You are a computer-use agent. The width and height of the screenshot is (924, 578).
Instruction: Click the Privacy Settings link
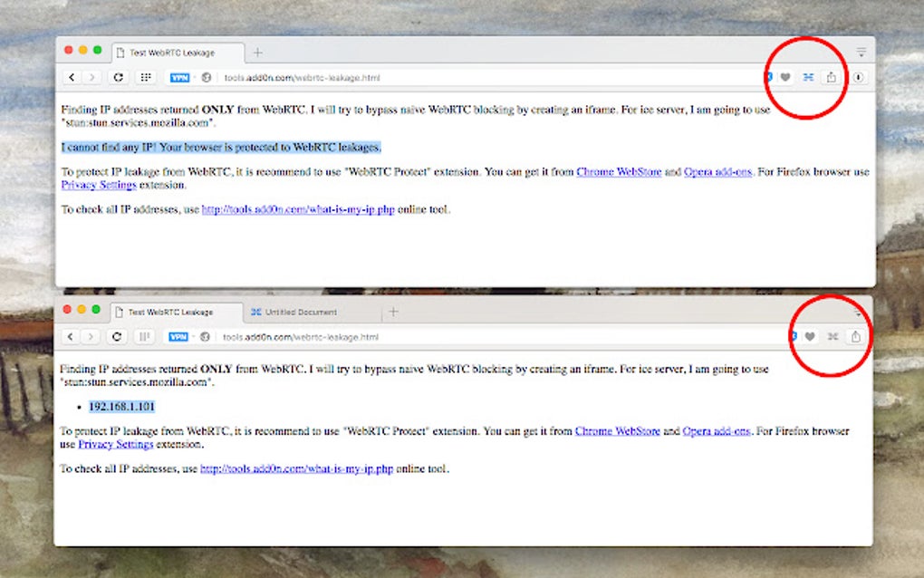tap(98, 185)
